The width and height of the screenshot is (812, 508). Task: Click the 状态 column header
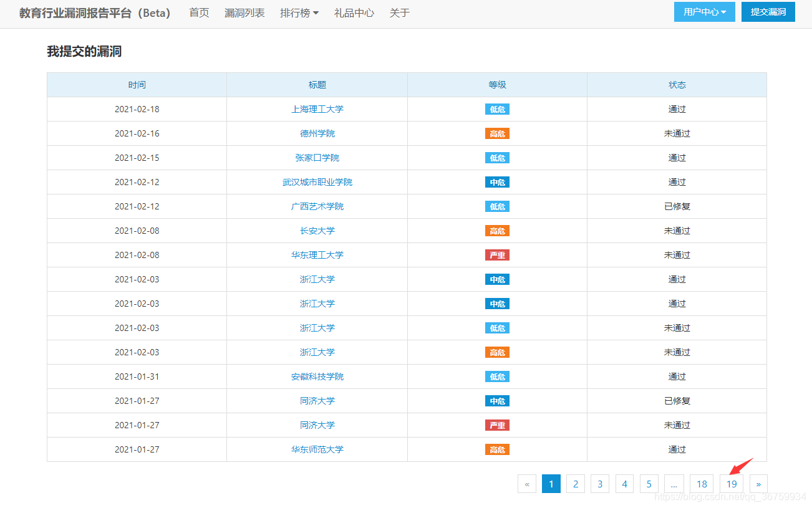(677, 85)
